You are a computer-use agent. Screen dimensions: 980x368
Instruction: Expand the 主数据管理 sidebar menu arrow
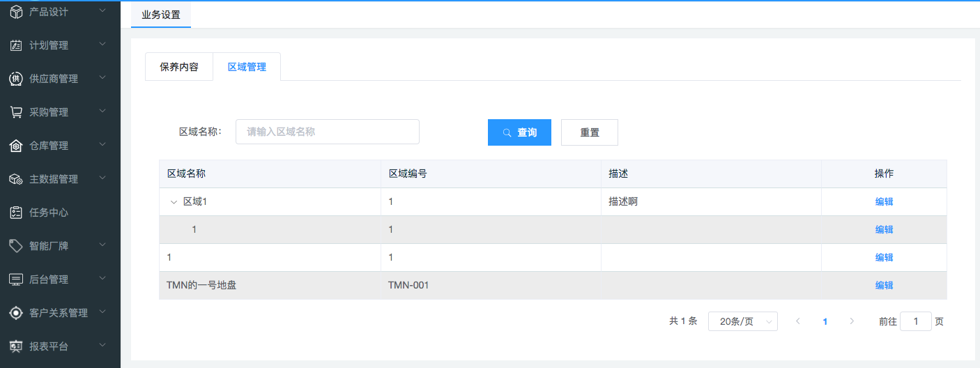pos(102,178)
